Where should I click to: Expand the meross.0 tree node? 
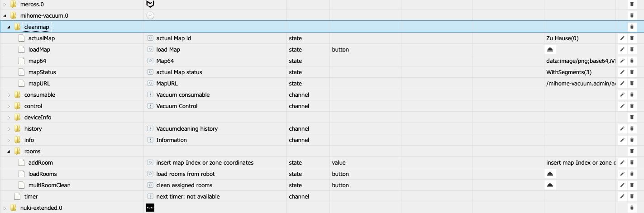[x=5, y=5]
